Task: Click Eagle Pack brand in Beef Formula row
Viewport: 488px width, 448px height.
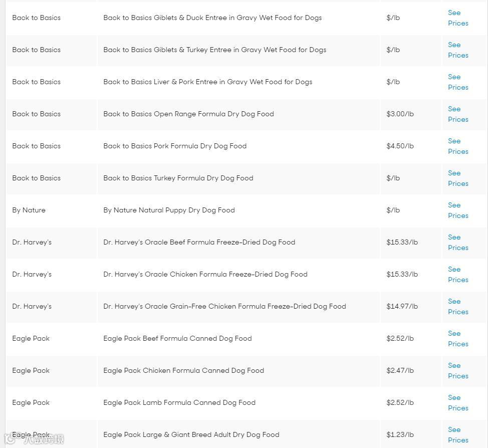Action: point(31,338)
